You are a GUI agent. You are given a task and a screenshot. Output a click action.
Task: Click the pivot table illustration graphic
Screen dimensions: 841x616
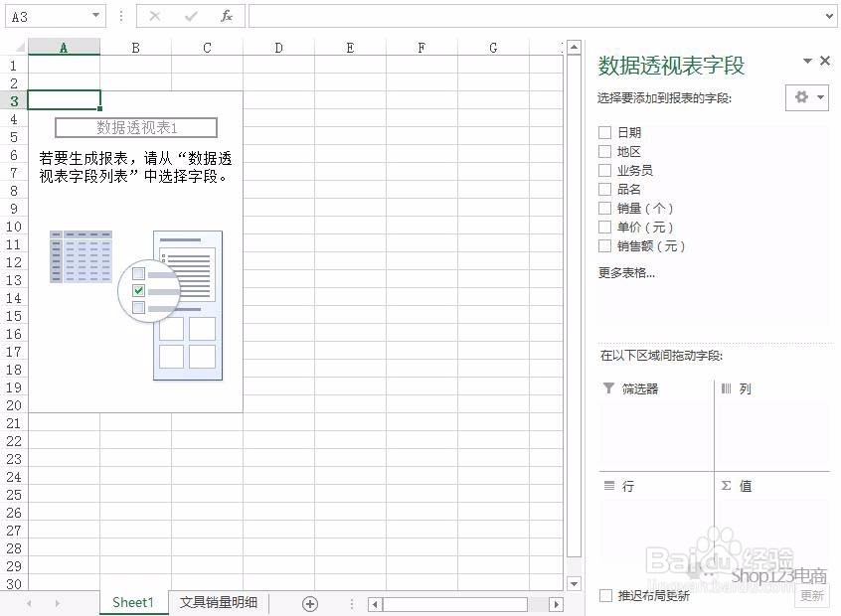[x=136, y=306]
